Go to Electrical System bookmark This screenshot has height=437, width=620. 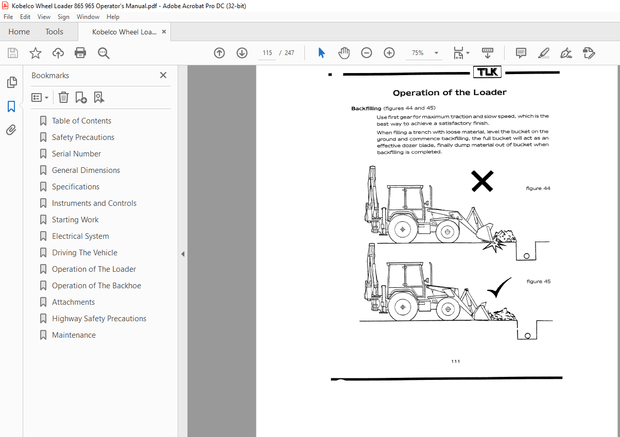tap(80, 236)
